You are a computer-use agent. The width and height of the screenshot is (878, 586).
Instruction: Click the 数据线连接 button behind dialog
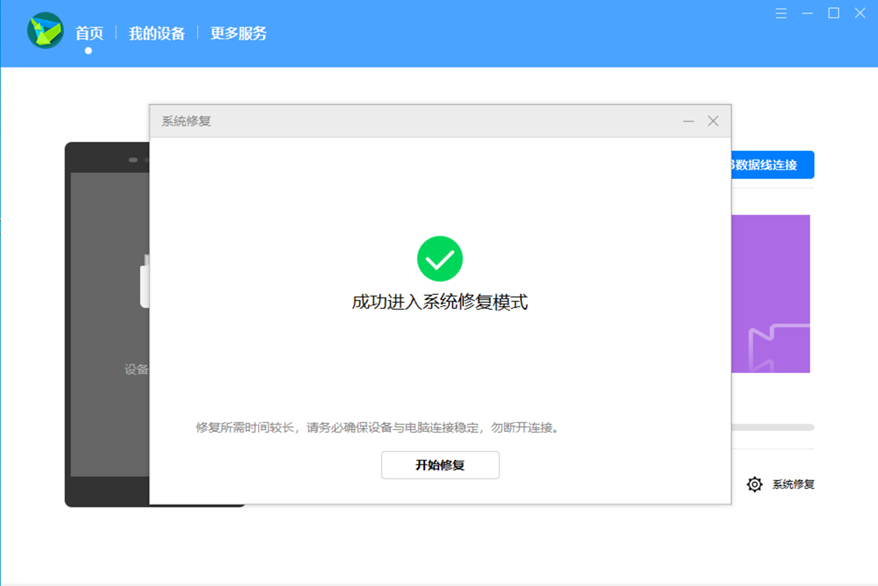point(773,165)
